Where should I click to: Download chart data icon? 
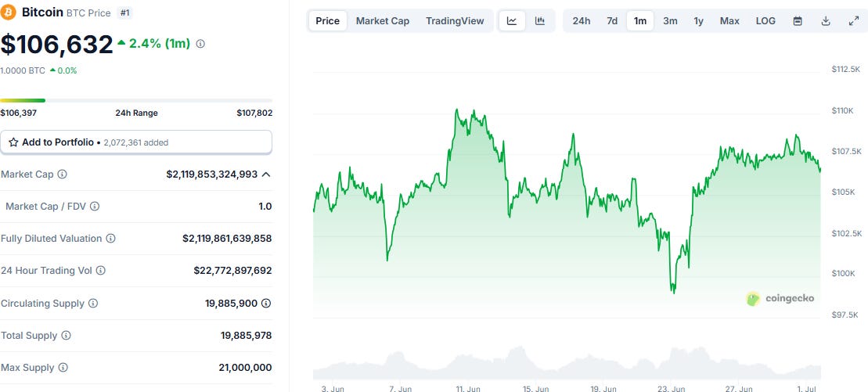tap(826, 21)
